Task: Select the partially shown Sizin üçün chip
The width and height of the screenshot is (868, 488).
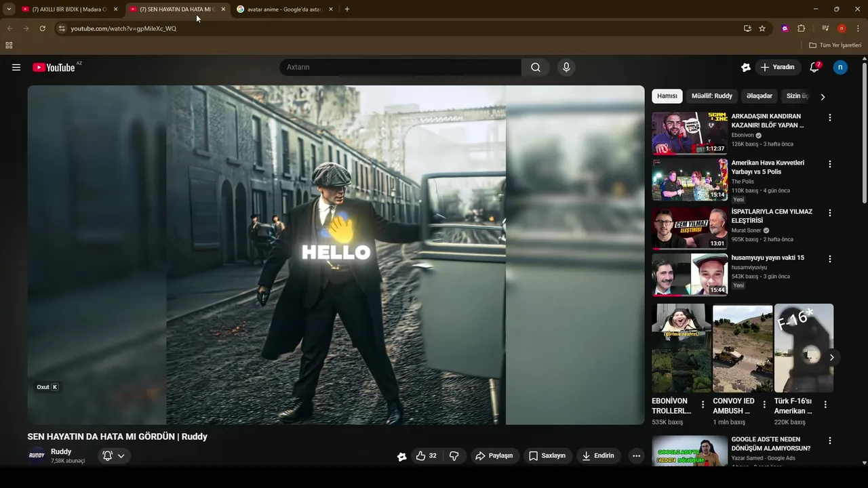Action: point(797,96)
